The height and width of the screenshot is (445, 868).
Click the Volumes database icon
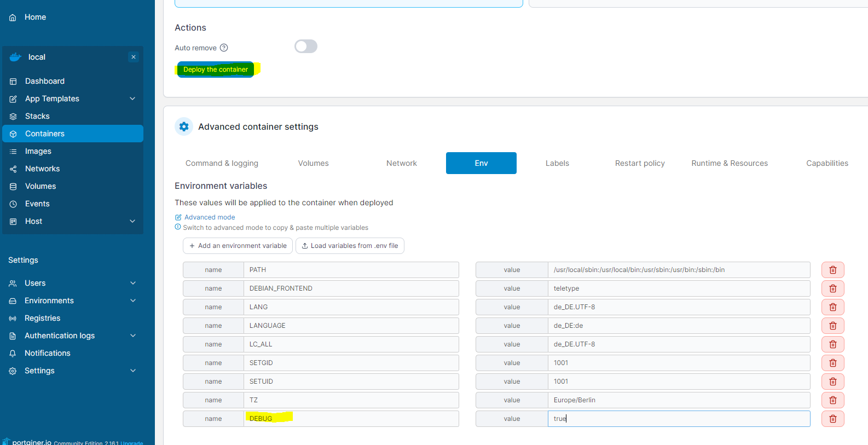[x=13, y=187]
